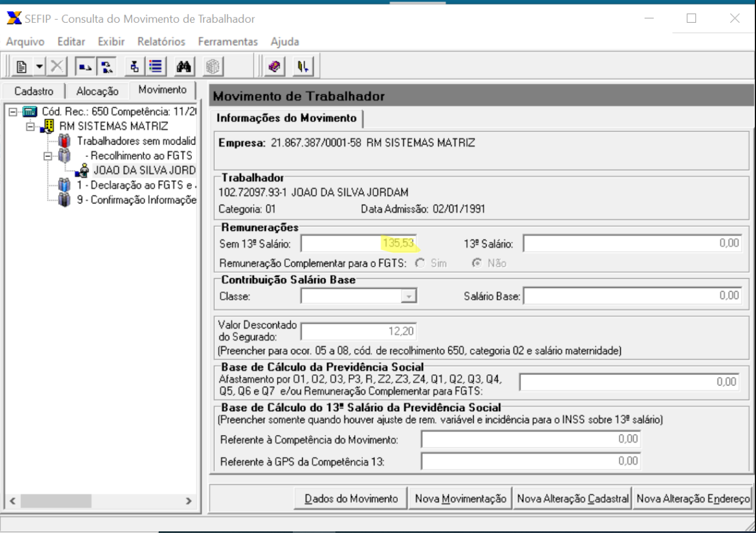Click the Afastamento base de cálculo field
Image resolution: width=756 pixels, height=533 pixels.
click(629, 381)
